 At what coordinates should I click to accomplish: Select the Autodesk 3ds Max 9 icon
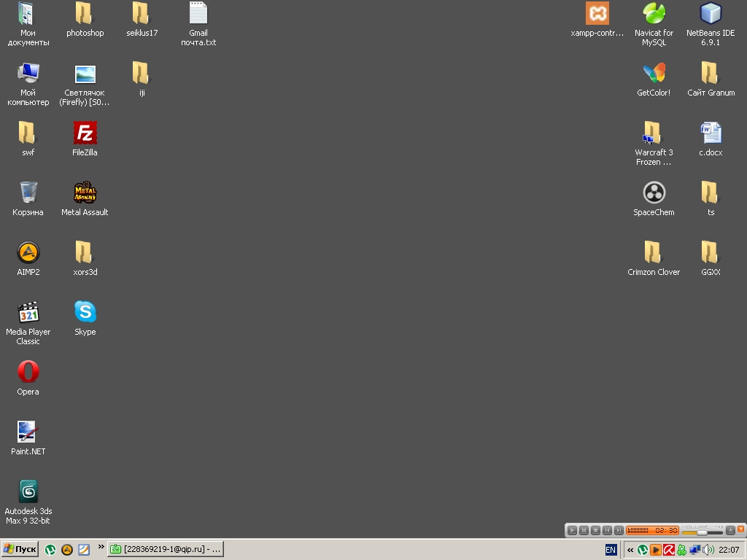pyautogui.click(x=28, y=492)
